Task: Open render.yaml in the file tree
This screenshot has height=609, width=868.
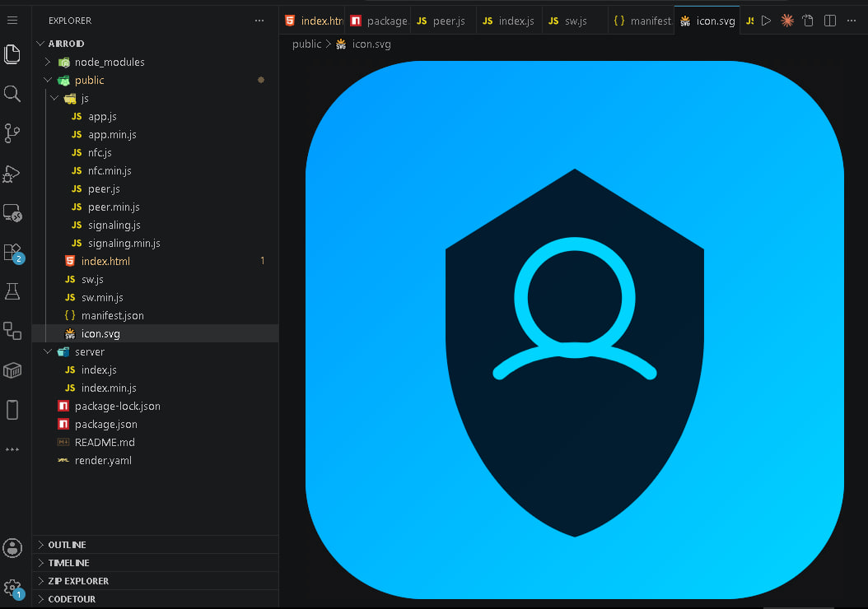Action: 155,461
